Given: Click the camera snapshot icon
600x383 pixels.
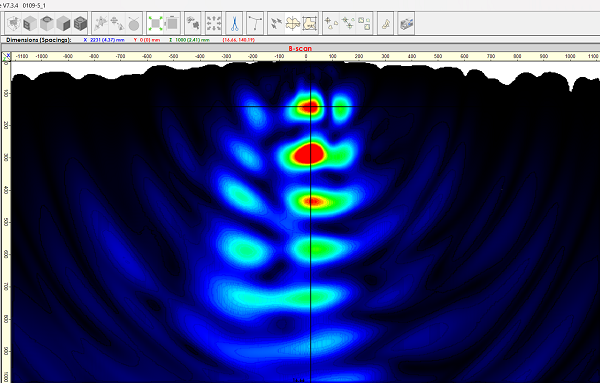Looking at the screenshot, I should point(406,24).
